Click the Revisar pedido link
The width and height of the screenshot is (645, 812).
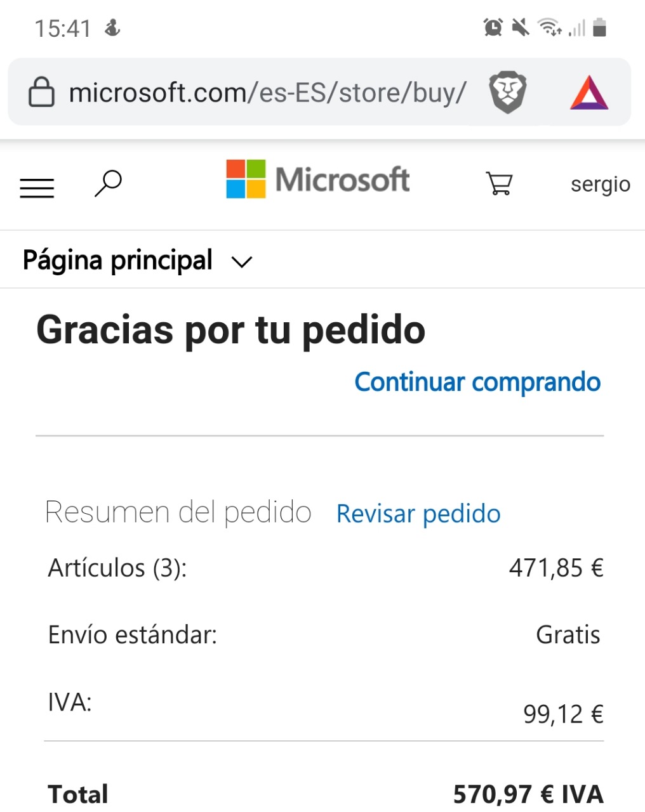click(418, 513)
